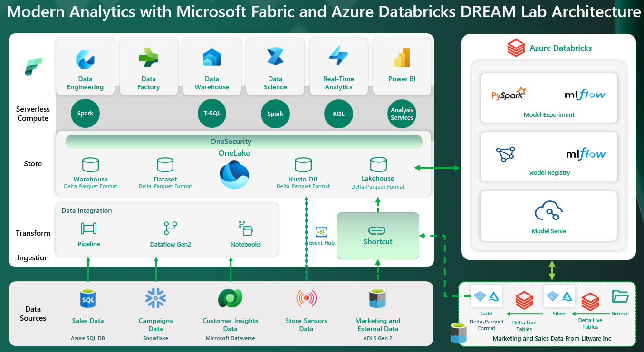Open the Data Warehouse icon

[212, 57]
